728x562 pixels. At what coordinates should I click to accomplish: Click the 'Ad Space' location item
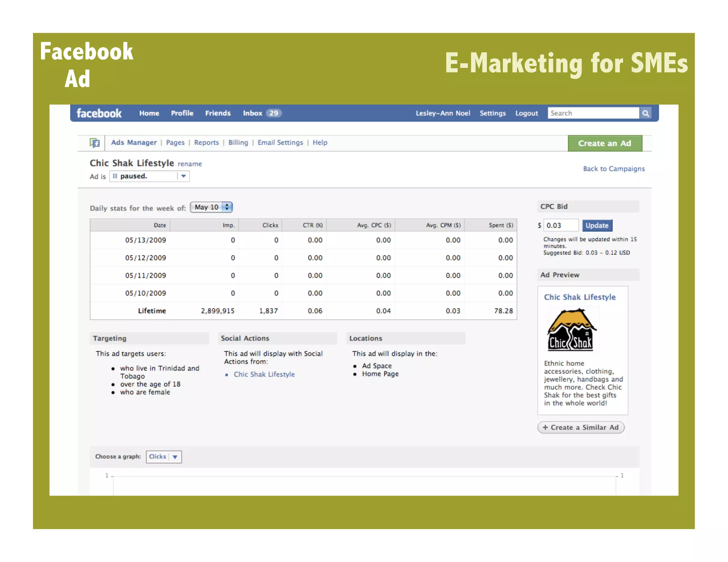377,366
